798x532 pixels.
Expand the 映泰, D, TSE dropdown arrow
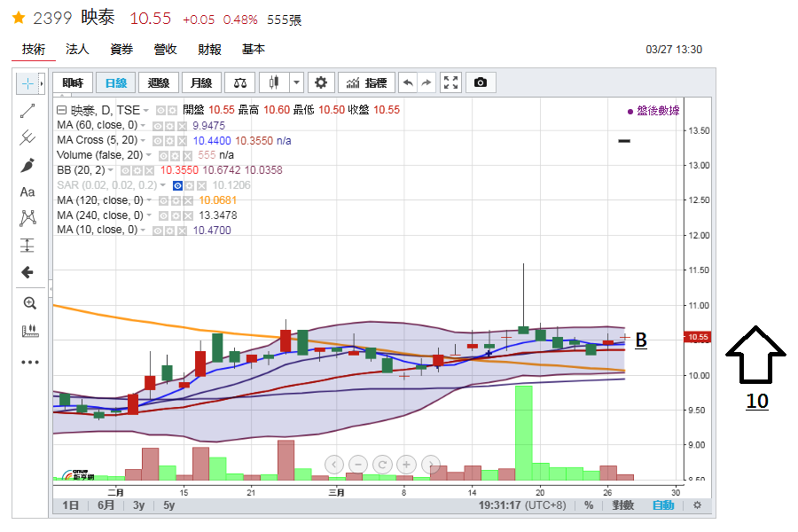(146, 111)
